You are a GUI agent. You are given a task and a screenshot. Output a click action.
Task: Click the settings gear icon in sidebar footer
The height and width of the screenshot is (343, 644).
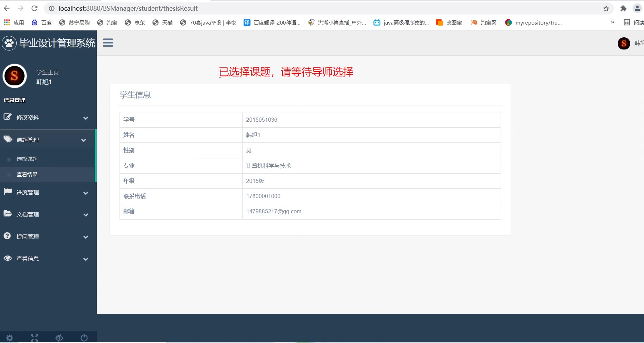pos(10,338)
